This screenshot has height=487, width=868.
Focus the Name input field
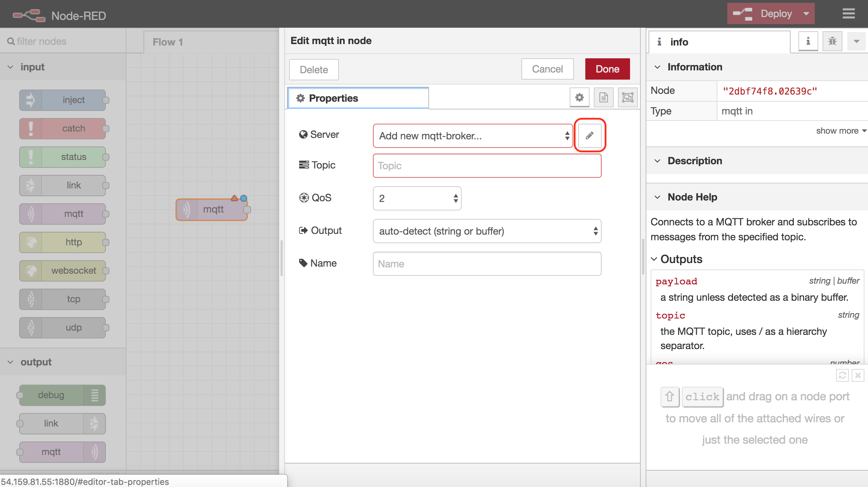487,264
